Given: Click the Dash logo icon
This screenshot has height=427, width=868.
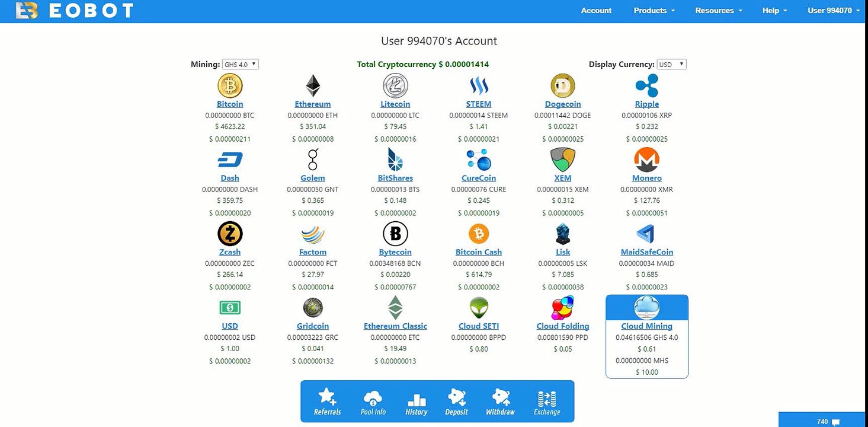Looking at the screenshot, I should coord(230,160).
